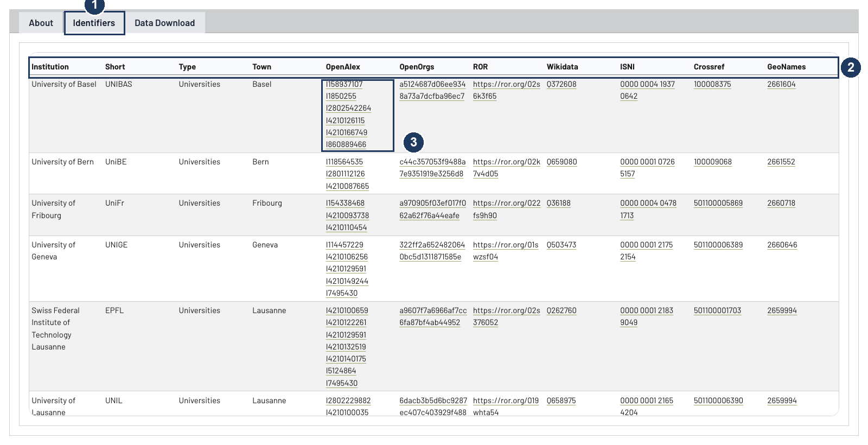Open Wikidata link Q262760

pyautogui.click(x=561, y=310)
